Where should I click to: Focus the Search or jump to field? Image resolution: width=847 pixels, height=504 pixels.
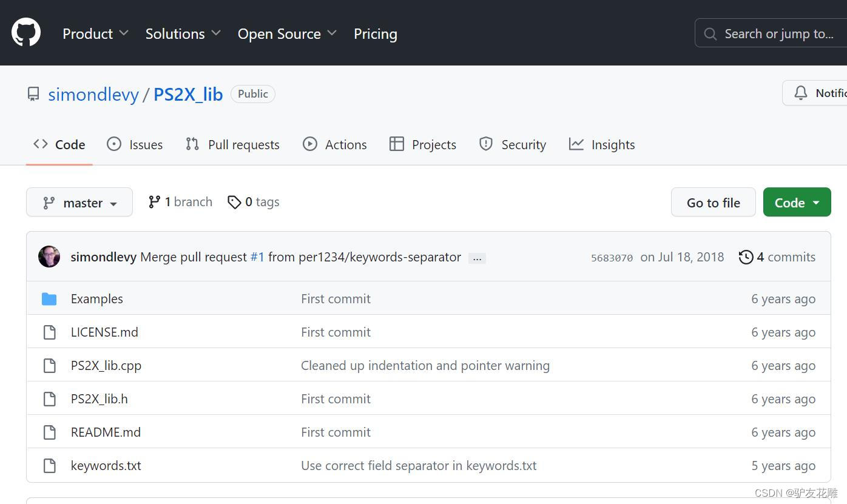[771, 33]
